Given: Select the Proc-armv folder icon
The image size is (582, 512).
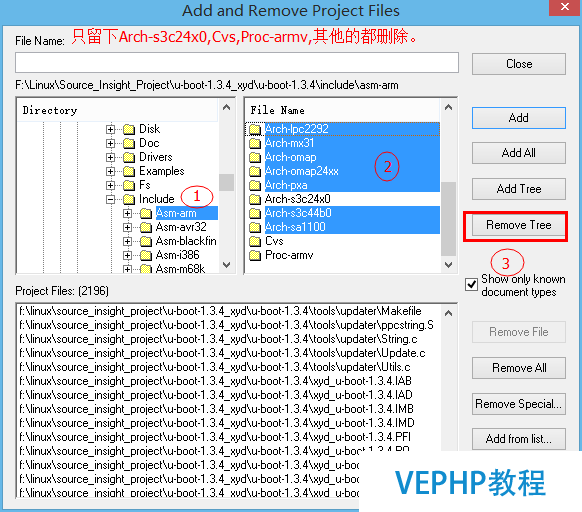Looking at the screenshot, I should pyautogui.click(x=255, y=255).
